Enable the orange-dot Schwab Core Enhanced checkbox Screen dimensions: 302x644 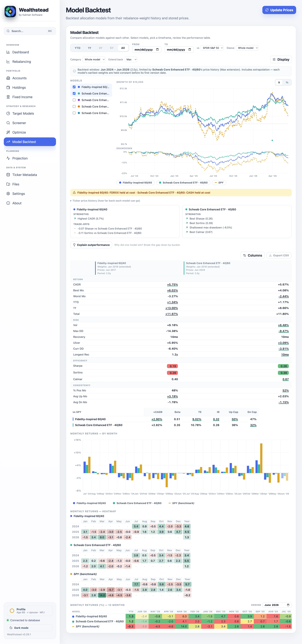click(x=74, y=106)
